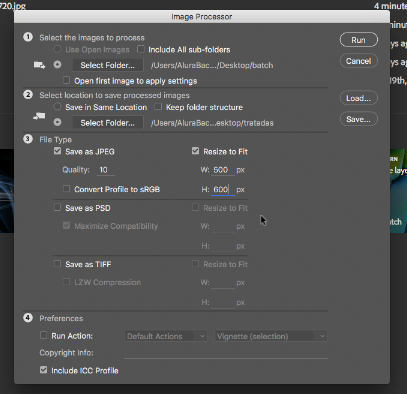
Task: Click the Cancel button
Action: [359, 61]
